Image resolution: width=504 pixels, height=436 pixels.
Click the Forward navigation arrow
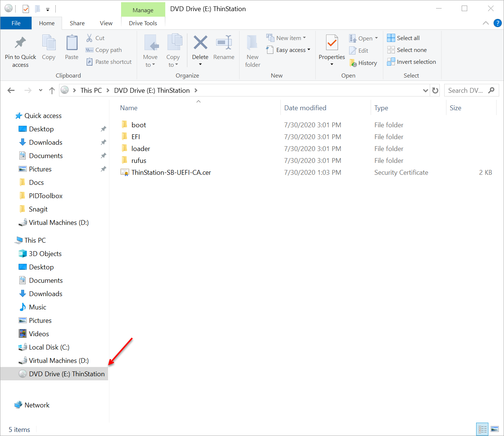click(28, 90)
